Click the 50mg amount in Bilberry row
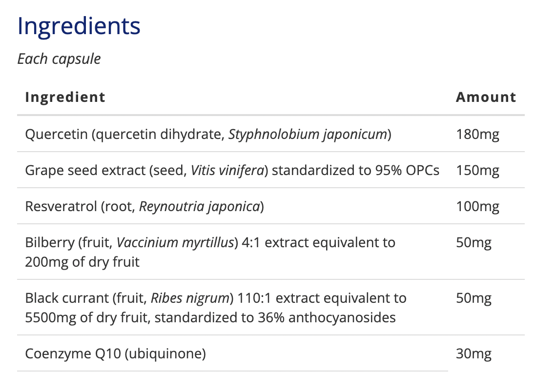Image resolution: width=536 pixels, height=392 pixels. [x=474, y=243]
